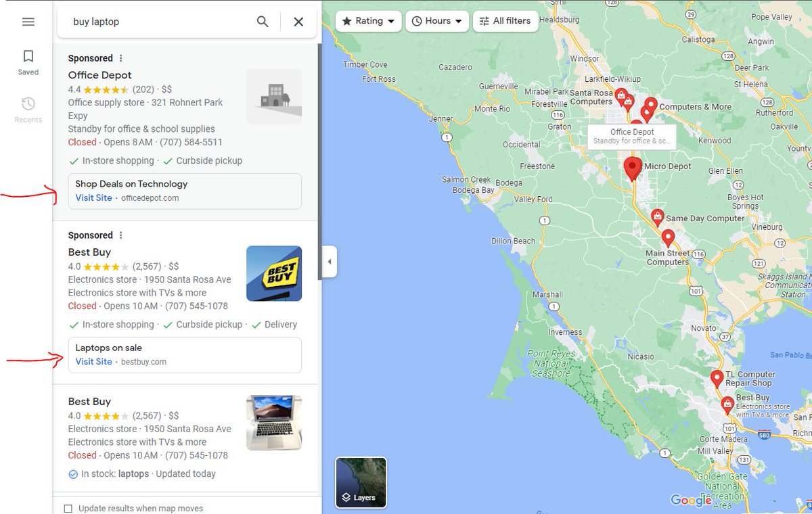Clear the search with the X icon
812x514 pixels.
pyautogui.click(x=298, y=21)
